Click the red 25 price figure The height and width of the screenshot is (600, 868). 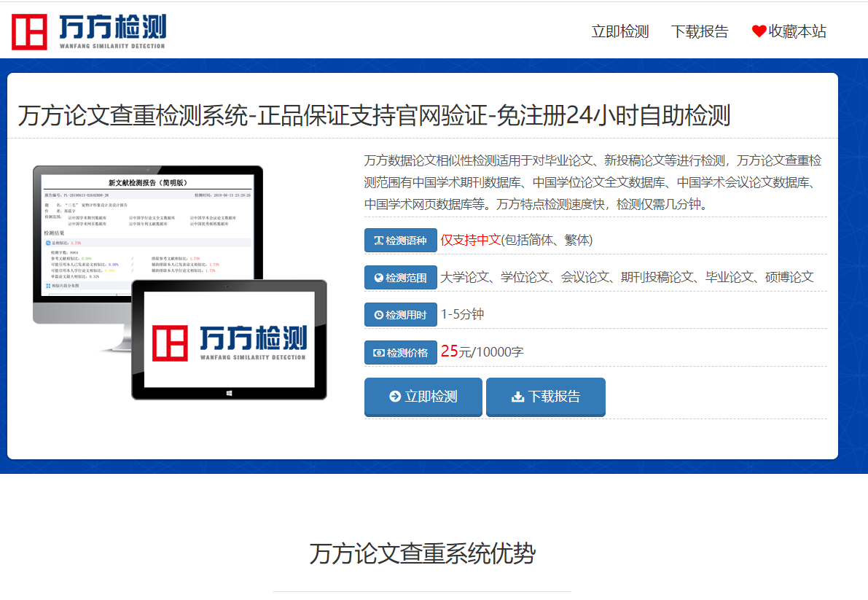tap(449, 351)
